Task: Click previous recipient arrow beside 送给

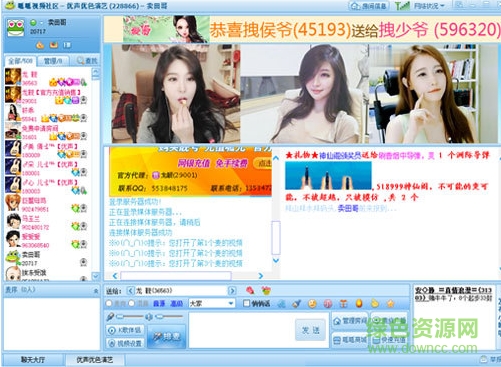Action: (x=131, y=291)
